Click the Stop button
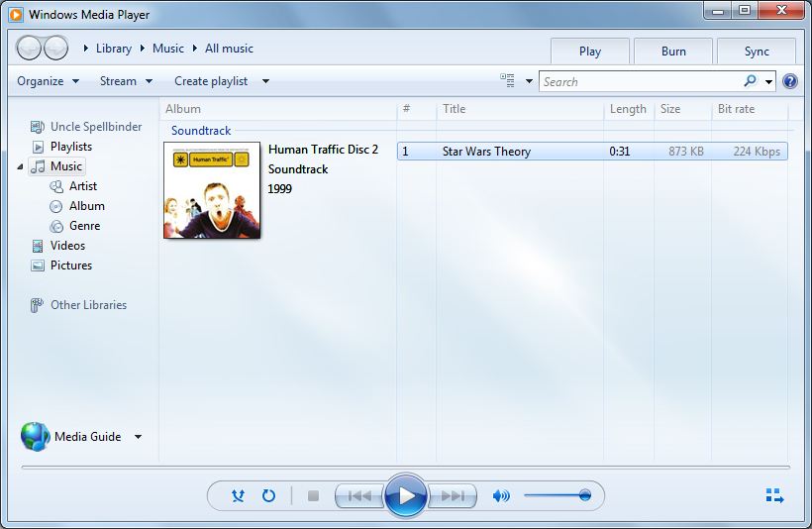This screenshot has height=529, width=812. (x=313, y=496)
